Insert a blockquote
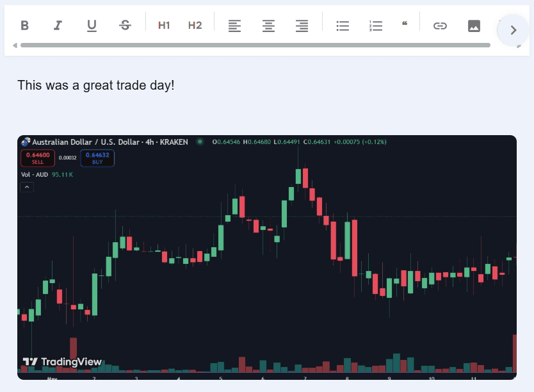Image resolution: width=534 pixels, height=392 pixels. [x=404, y=24]
